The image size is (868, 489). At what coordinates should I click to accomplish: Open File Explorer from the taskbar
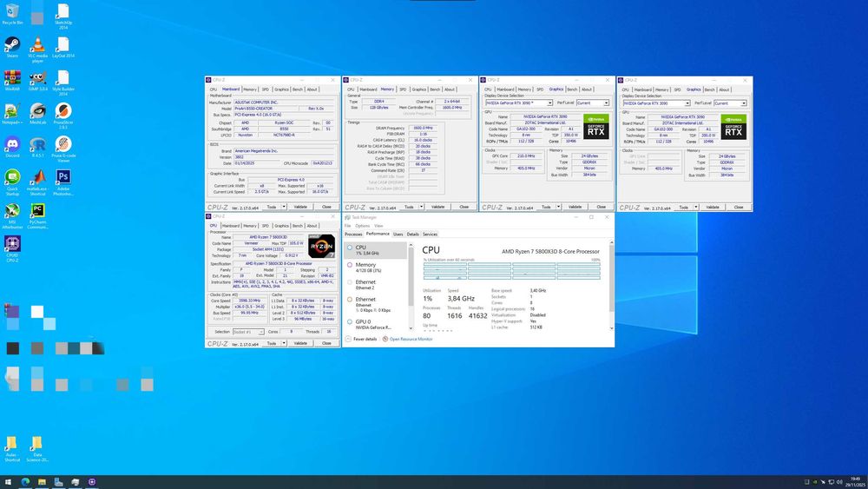coord(42,482)
